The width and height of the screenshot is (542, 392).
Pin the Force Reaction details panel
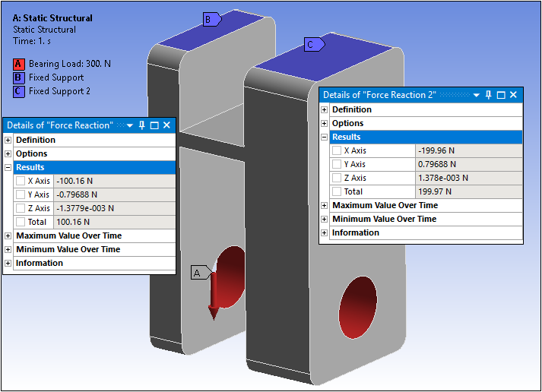[141, 125]
